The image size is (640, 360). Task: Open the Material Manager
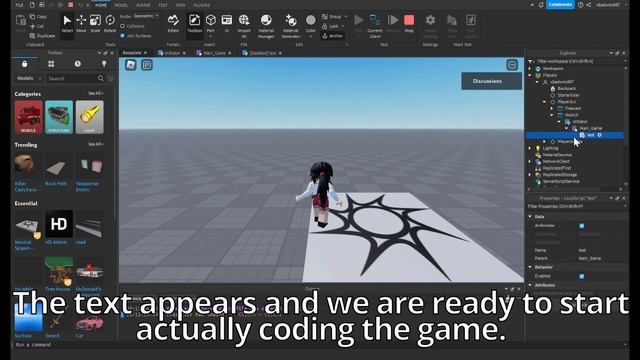(x=266, y=26)
